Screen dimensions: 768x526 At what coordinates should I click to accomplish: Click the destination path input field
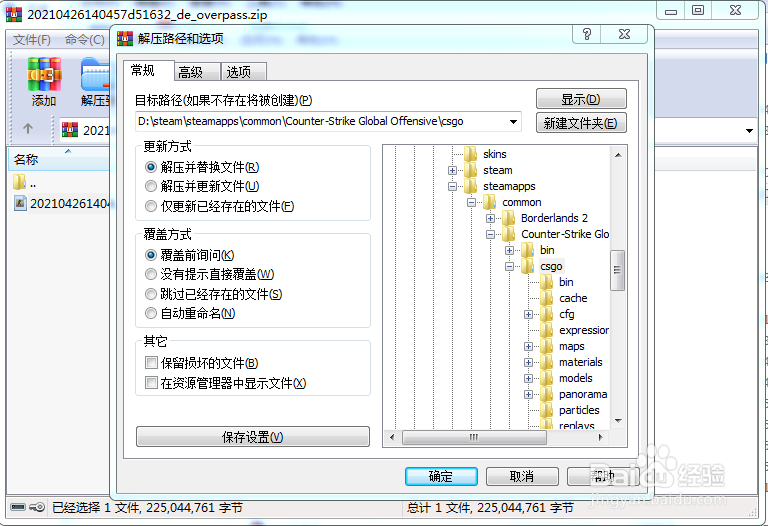tap(328, 121)
